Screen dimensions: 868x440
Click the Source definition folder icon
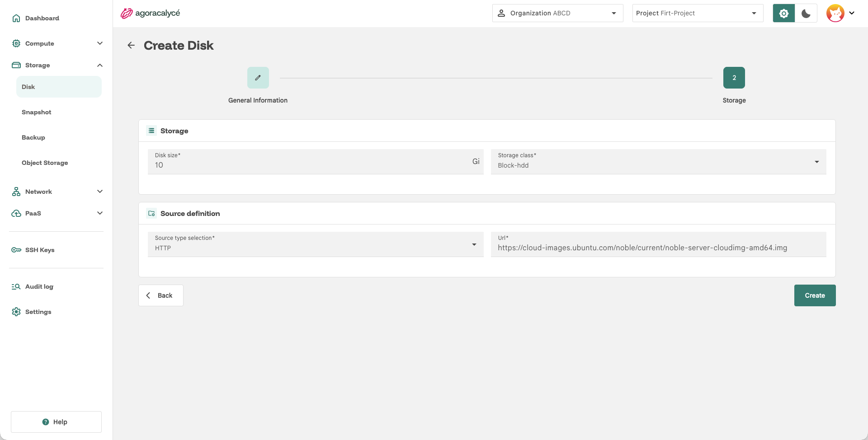click(151, 213)
